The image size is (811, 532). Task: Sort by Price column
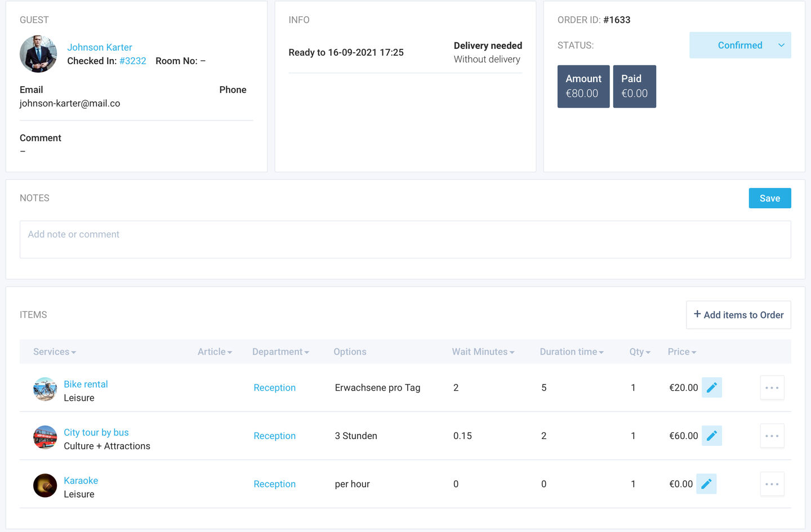682,352
